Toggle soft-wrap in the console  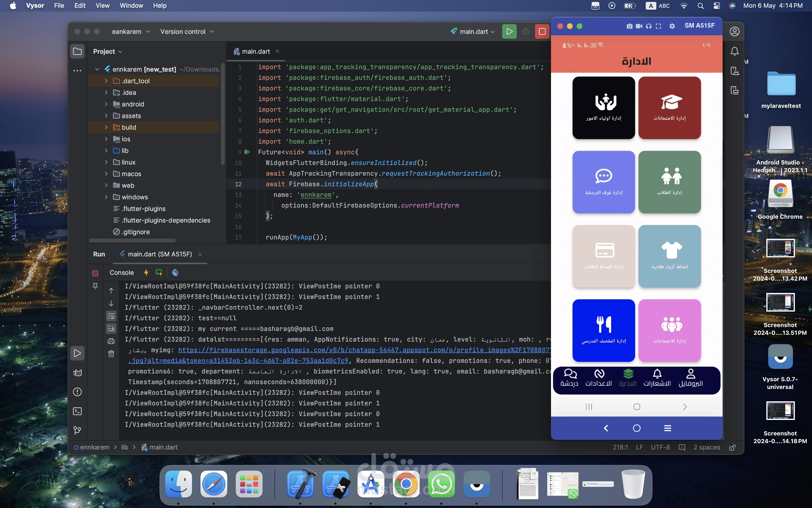pos(111,316)
